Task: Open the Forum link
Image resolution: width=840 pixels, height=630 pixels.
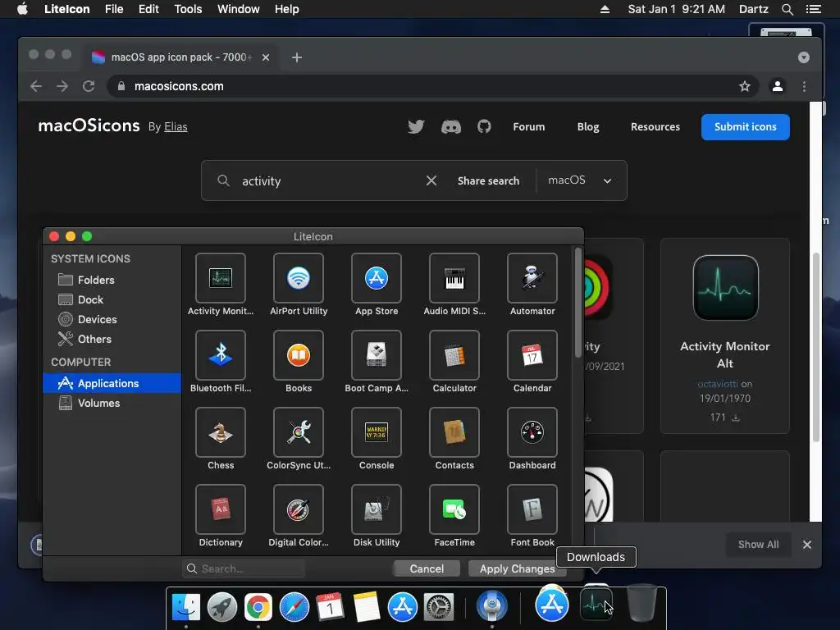Action: click(x=529, y=127)
